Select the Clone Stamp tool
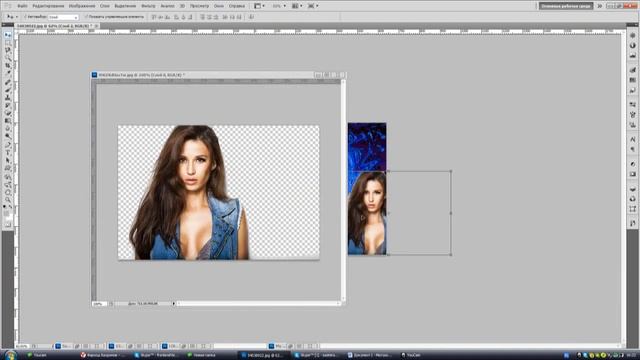This screenshot has width=640, height=360. (x=8, y=98)
